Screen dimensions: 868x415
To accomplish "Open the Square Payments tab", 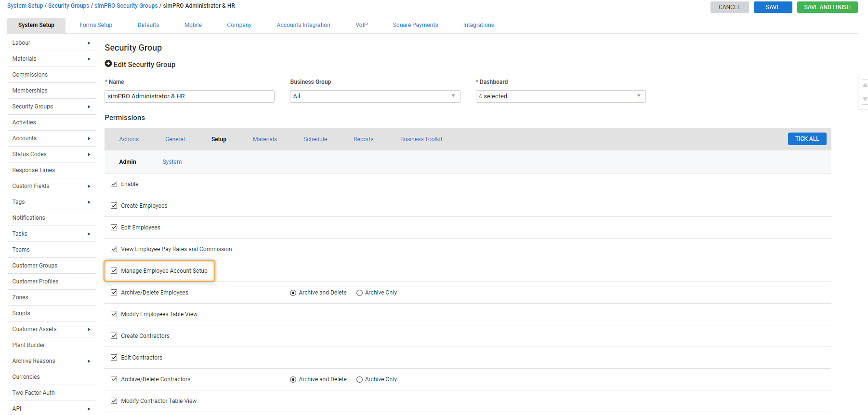I will pyautogui.click(x=415, y=25).
